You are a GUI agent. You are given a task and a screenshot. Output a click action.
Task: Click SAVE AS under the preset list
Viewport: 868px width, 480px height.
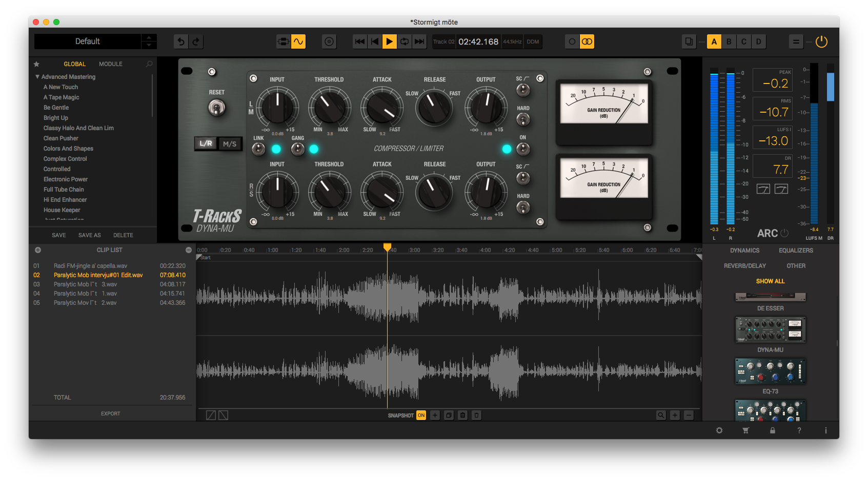pyautogui.click(x=90, y=235)
